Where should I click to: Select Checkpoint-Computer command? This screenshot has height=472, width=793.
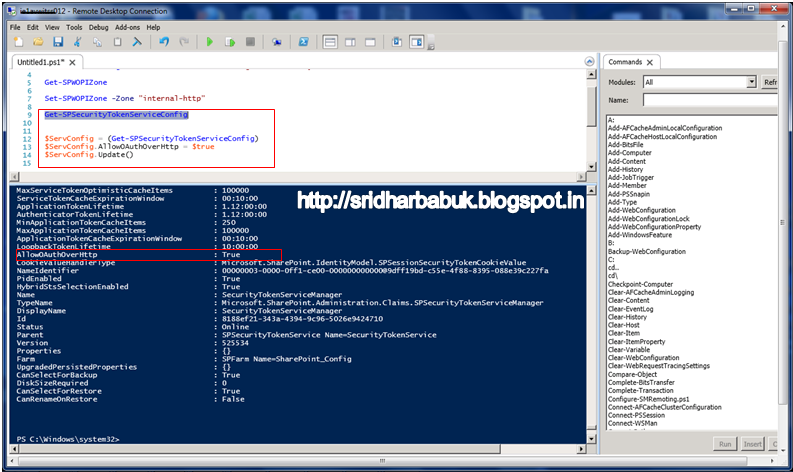640,284
